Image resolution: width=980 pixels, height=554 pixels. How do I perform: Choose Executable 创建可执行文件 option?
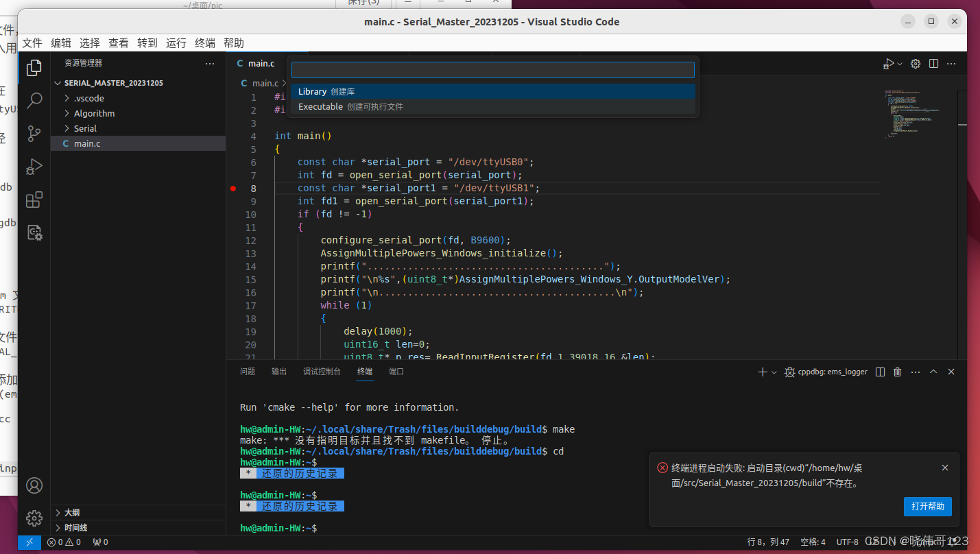pyautogui.click(x=492, y=107)
